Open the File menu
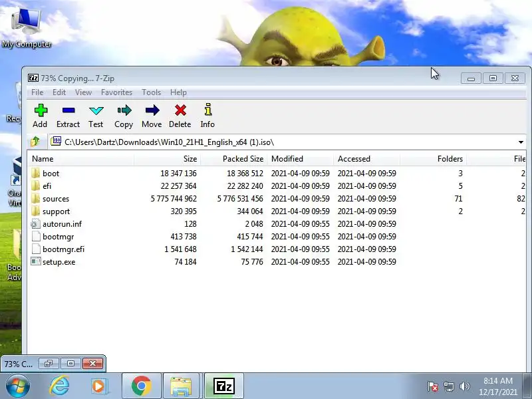532x399 pixels. pyautogui.click(x=37, y=92)
